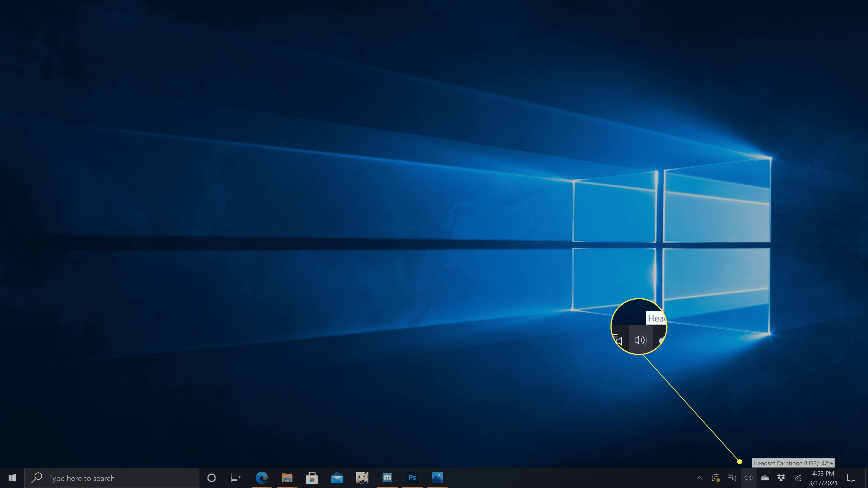
Task: Open the Action Center notifications
Action: (851, 478)
